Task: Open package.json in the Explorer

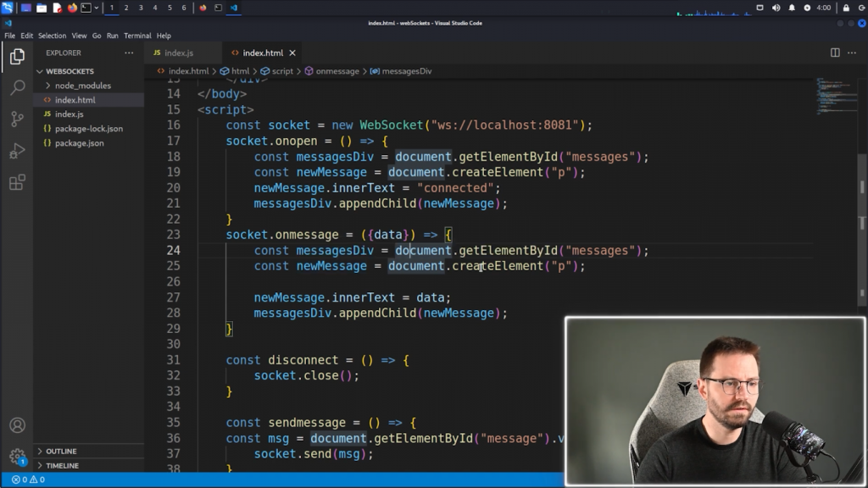Action: point(79,142)
